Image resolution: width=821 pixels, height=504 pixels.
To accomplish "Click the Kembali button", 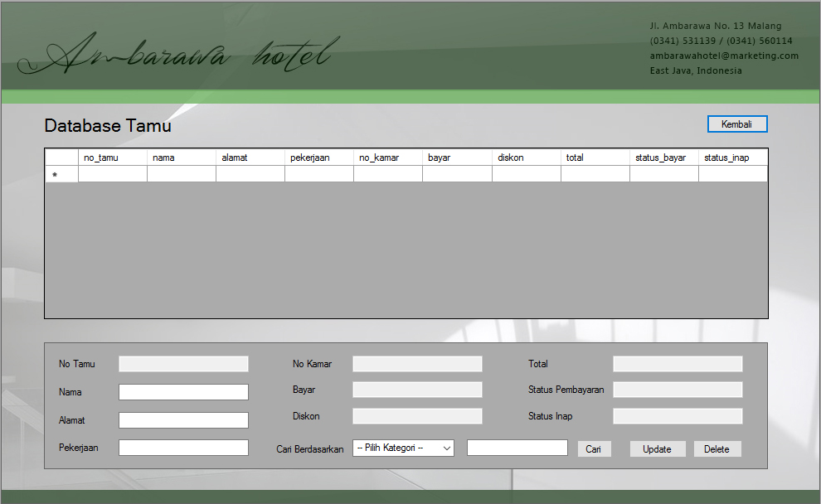I will coord(737,124).
